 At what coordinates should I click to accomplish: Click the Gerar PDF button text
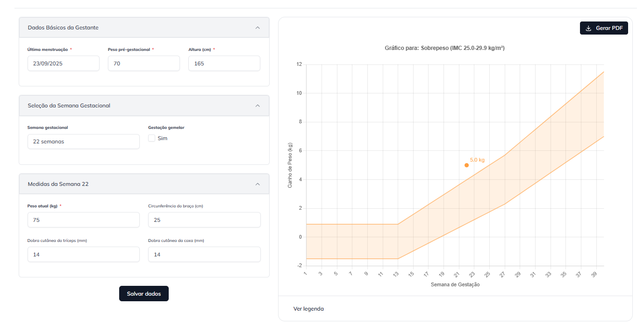click(609, 28)
